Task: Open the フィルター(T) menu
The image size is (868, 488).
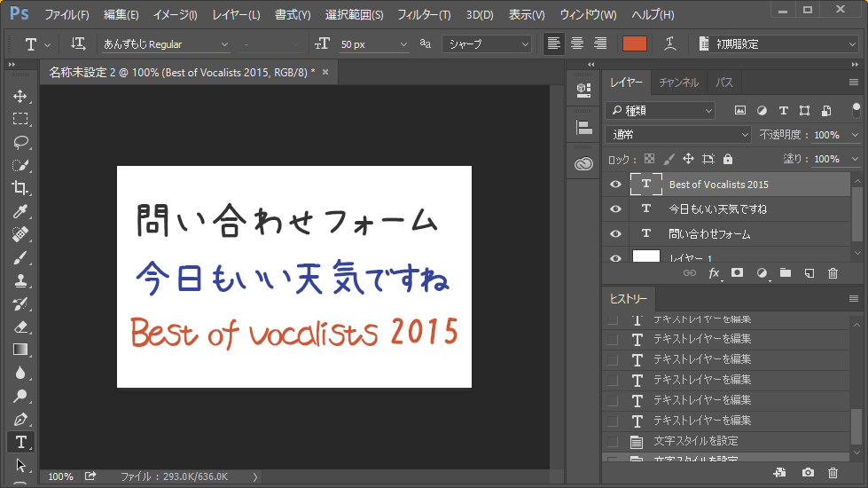Action: [x=424, y=15]
